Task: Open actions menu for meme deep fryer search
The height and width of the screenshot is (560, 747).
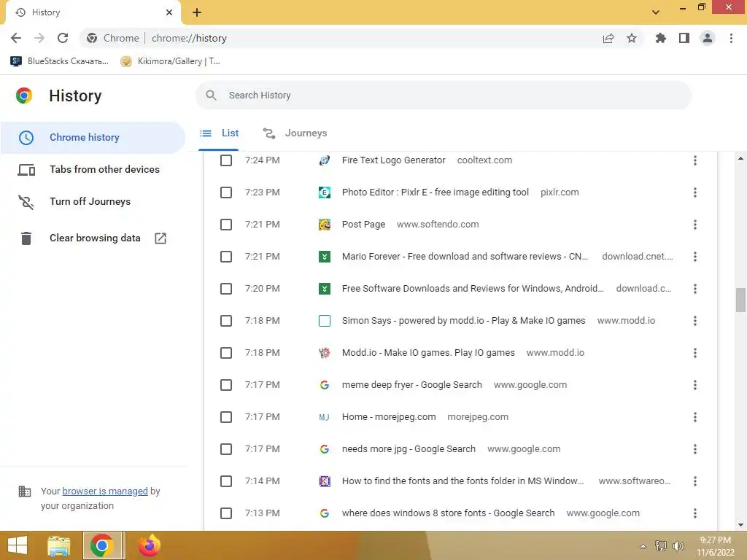Action: (x=695, y=385)
